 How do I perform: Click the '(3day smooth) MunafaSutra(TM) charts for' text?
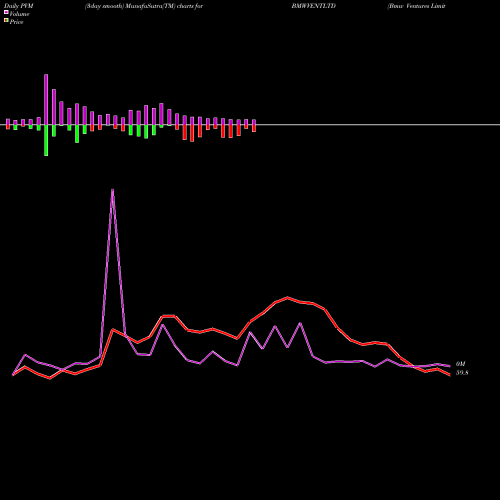click(144, 6)
